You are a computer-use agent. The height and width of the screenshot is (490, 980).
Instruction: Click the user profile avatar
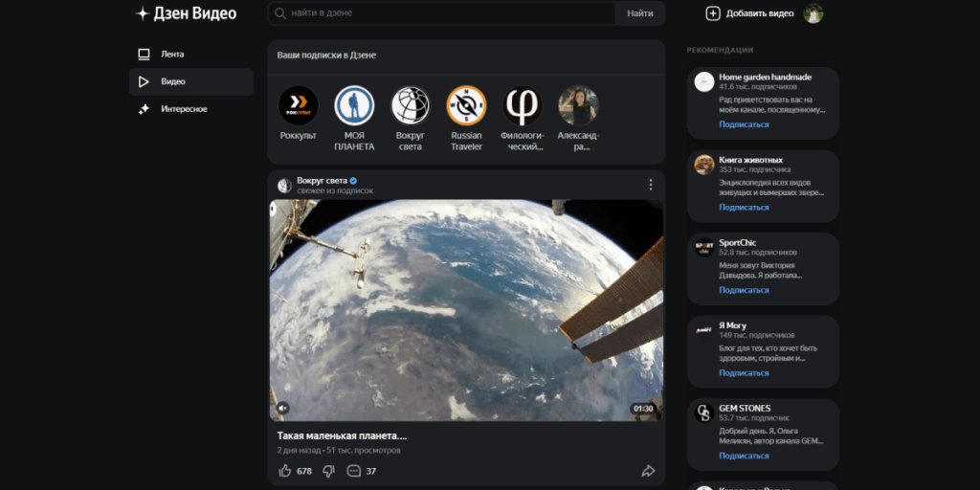pos(813,13)
